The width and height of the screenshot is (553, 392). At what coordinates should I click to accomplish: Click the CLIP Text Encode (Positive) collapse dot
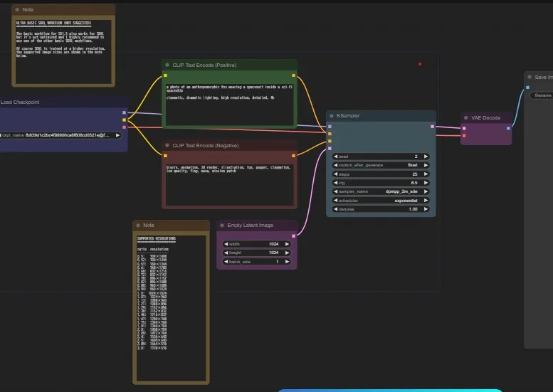click(167, 65)
